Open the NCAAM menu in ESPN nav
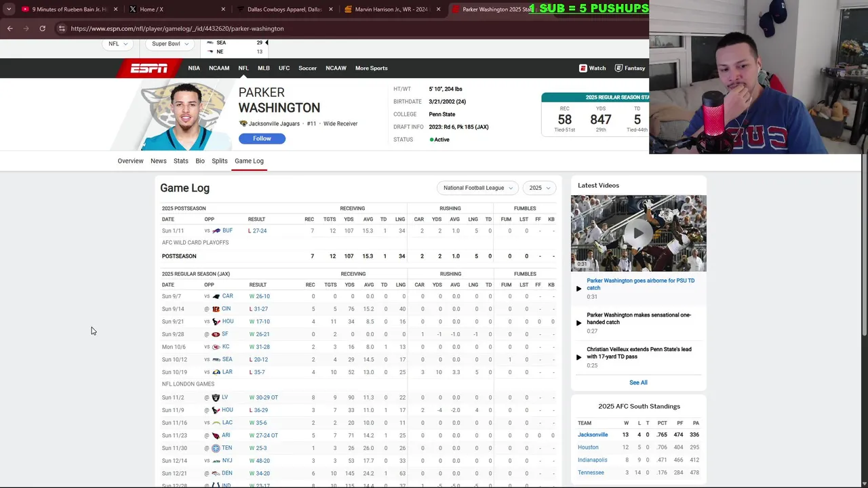This screenshot has width=868, height=488. pos(219,68)
